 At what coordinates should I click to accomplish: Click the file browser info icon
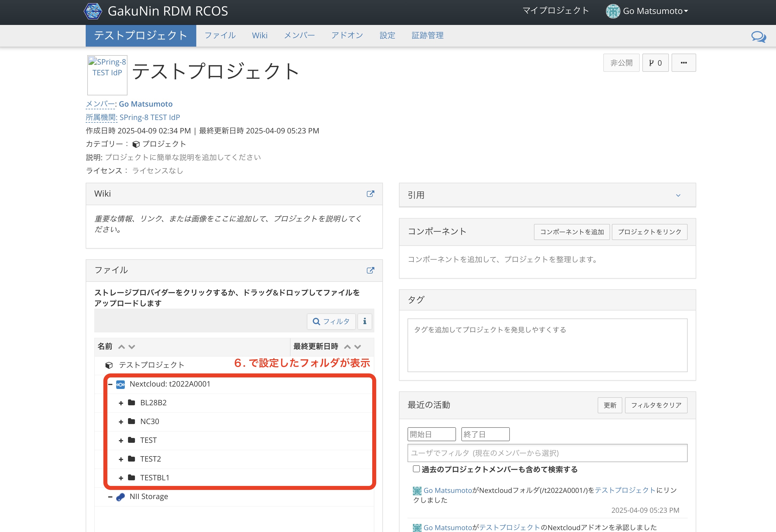(365, 321)
